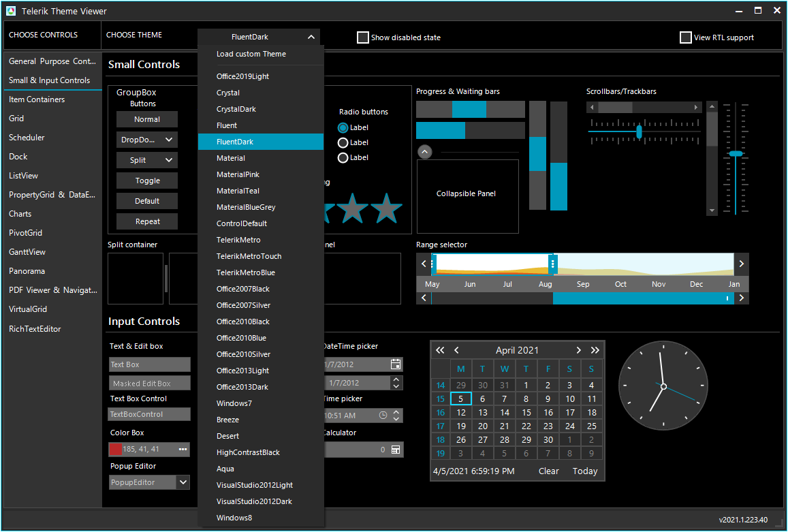Viewport: 788px width, 532px height.
Task: Select the middle Label radio button
Action: (343, 143)
